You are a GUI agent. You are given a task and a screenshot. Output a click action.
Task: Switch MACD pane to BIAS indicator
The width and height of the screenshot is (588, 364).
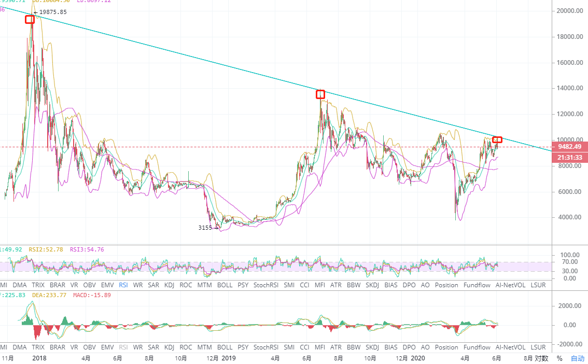391,347
